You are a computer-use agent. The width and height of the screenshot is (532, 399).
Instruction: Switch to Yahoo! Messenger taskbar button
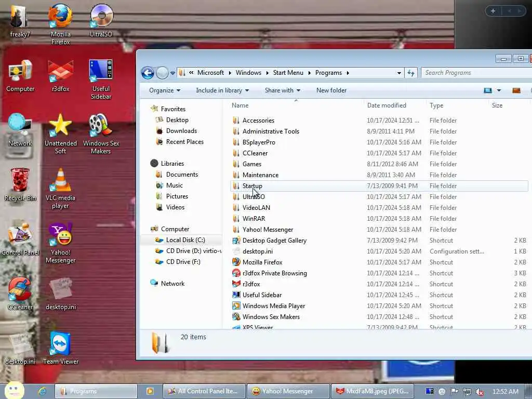click(x=288, y=391)
